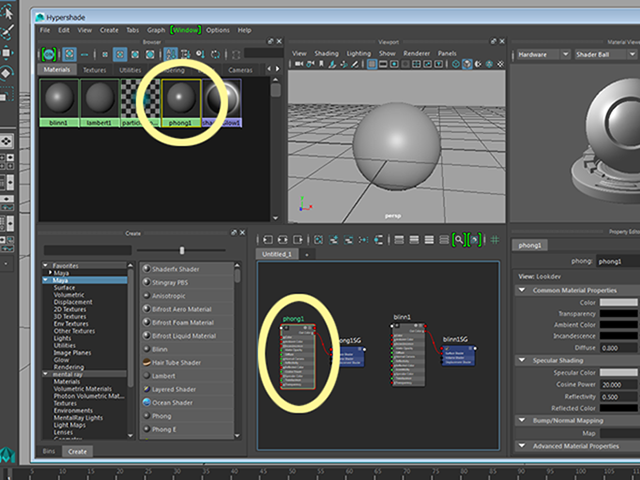Image resolution: width=640 pixels, height=480 pixels.
Task: Select extra large swatches view in Browser
Action: click(150, 54)
